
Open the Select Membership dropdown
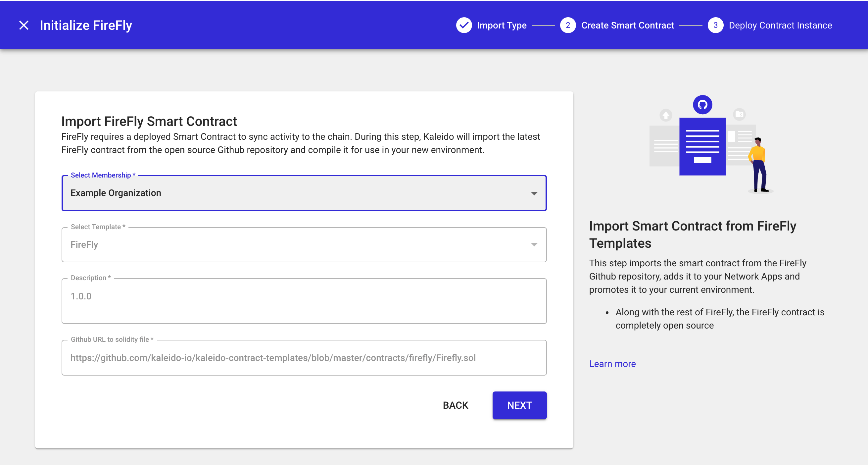(304, 193)
